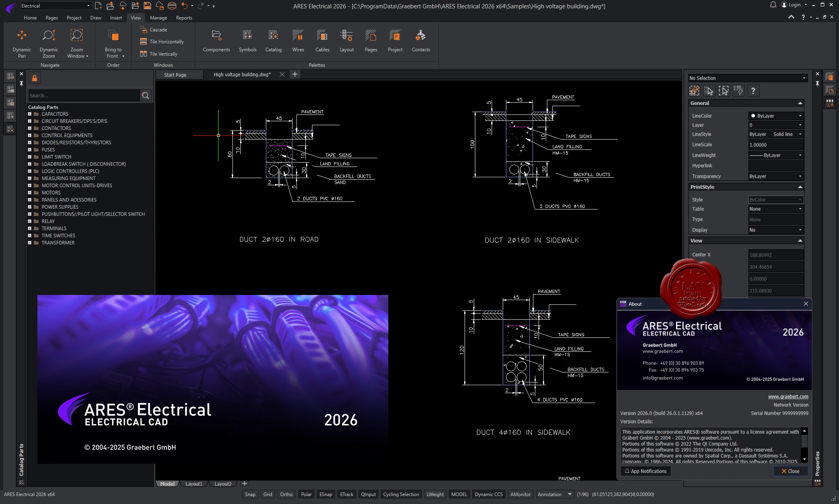Viewport: 839px width, 504px height.
Task: Open the No Selection dropdown
Action: tap(748, 78)
